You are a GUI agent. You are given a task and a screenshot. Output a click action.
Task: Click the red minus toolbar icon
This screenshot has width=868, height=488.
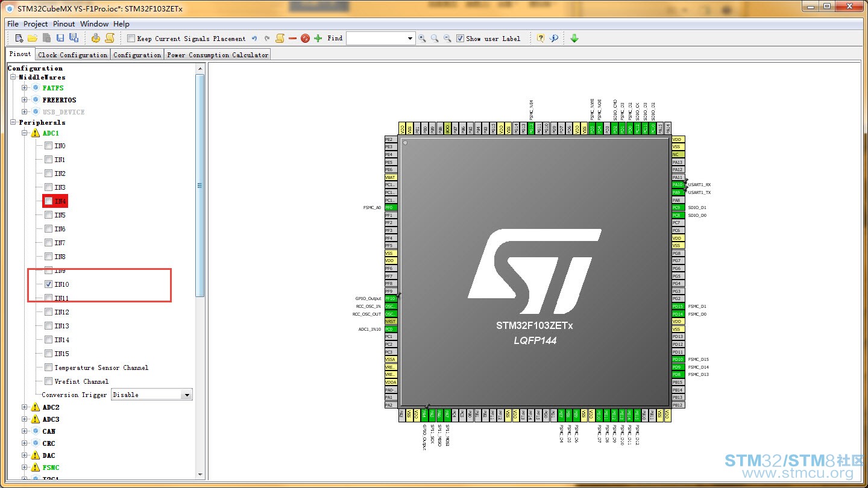click(292, 39)
